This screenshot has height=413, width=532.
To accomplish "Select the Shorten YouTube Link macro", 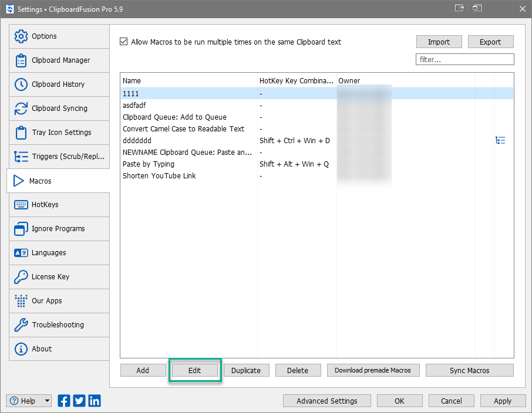I will click(x=317, y=175).
